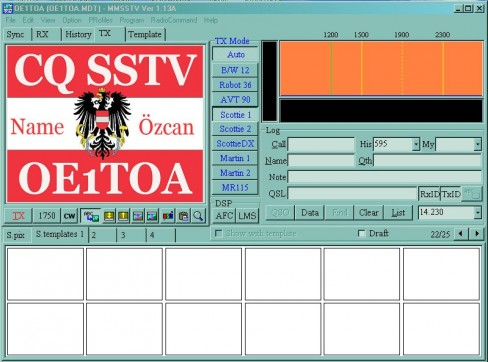Send the 1750 tone
The image size is (488, 362).
(x=47, y=216)
